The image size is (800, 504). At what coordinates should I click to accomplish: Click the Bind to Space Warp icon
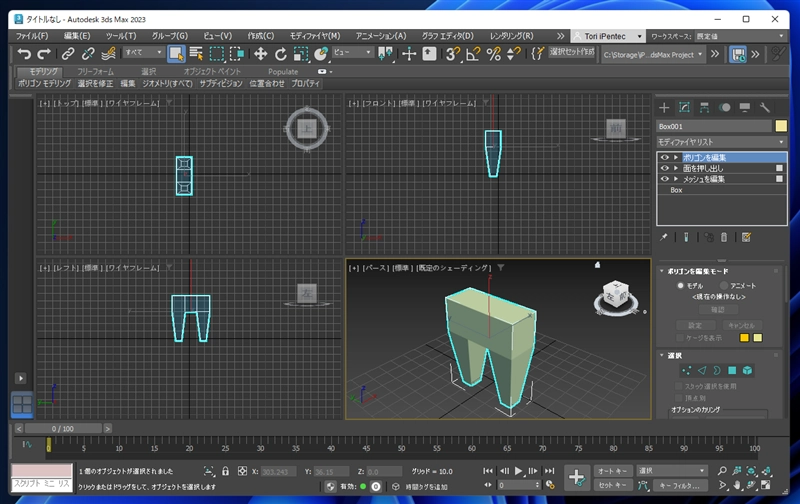[108, 54]
